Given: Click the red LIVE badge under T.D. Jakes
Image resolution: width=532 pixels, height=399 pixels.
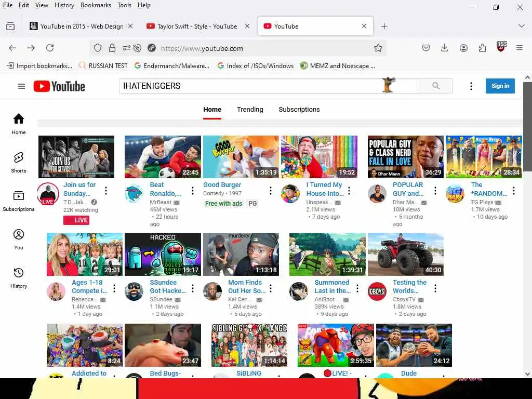Looking at the screenshot, I should pos(76,220).
